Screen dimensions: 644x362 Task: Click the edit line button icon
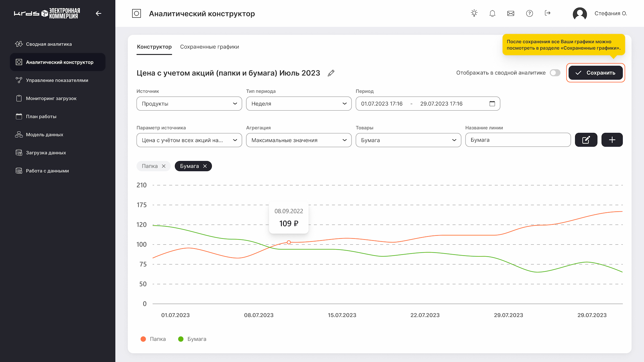[x=586, y=140]
